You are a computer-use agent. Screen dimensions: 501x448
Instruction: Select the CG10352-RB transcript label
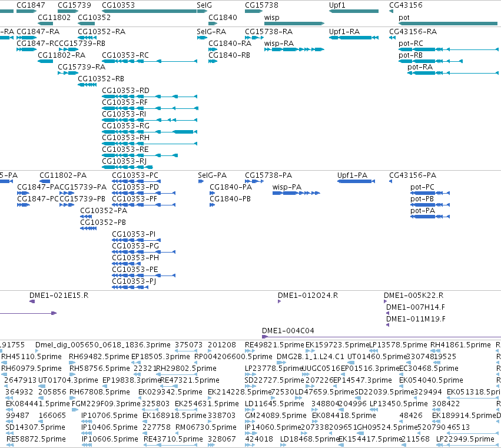(101, 79)
